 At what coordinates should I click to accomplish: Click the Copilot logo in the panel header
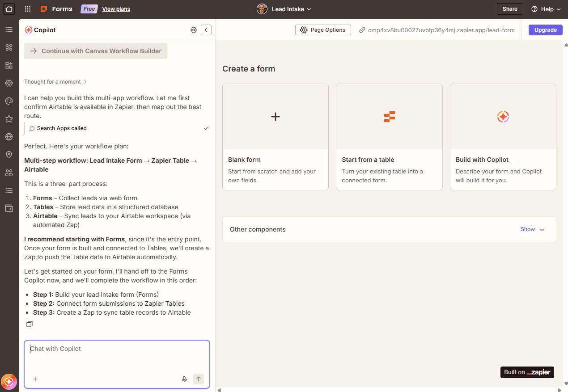pyautogui.click(x=29, y=30)
